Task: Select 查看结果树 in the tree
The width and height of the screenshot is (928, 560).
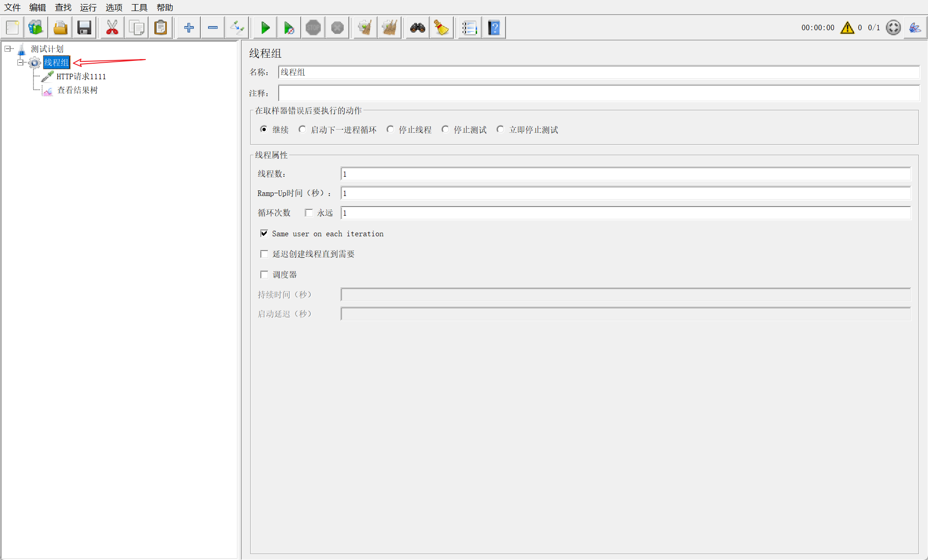Action: click(77, 90)
